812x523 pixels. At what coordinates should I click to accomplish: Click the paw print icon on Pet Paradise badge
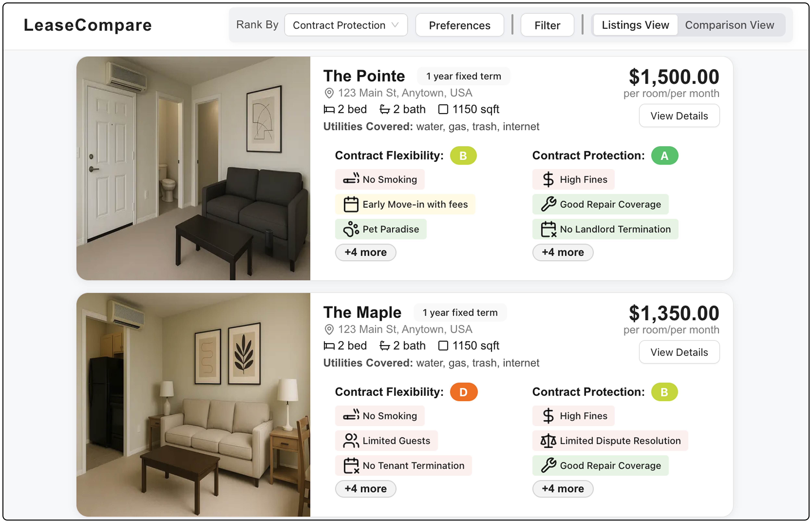[x=351, y=229]
